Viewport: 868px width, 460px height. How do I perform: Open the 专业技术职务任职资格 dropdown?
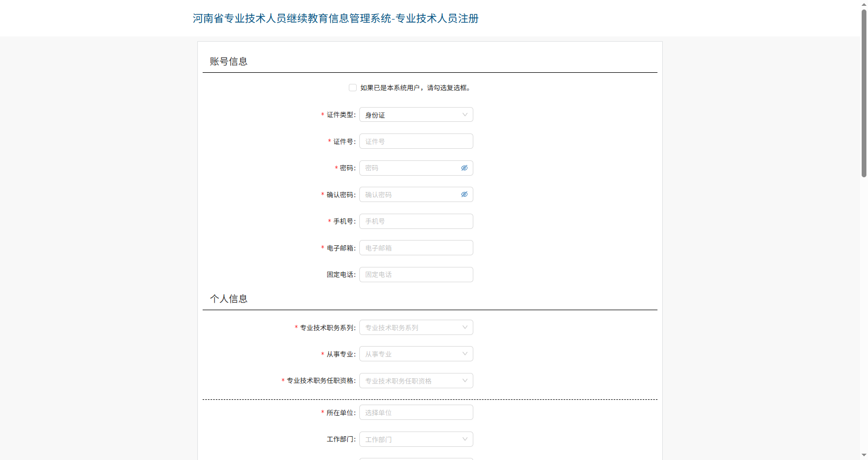(410, 381)
